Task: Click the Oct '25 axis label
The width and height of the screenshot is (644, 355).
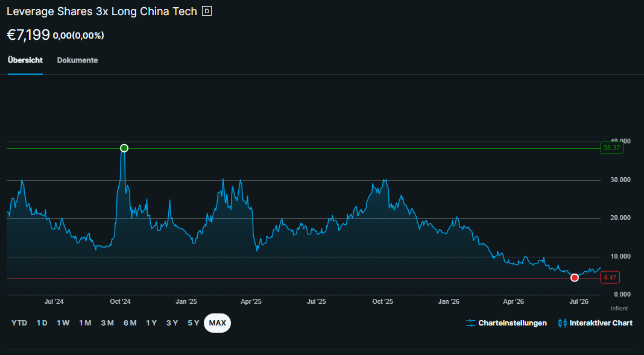Action: coord(382,301)
